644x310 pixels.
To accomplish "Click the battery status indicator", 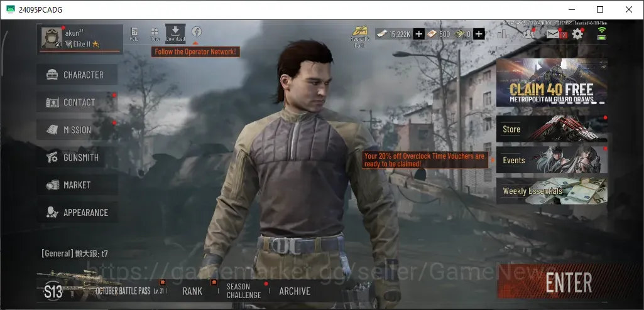I will coord(602,37).
